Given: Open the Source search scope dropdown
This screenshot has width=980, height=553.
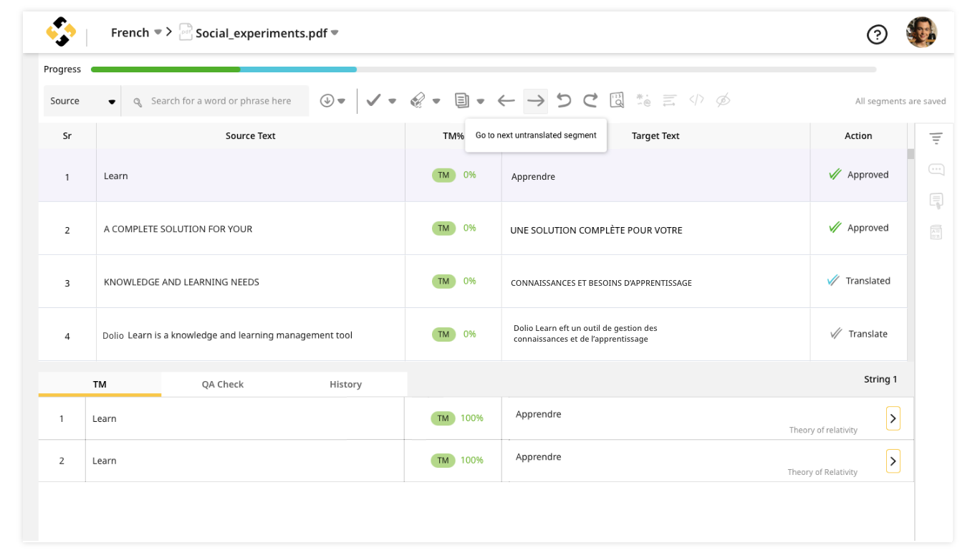Looking at the screenshot, I should point(82,101).
